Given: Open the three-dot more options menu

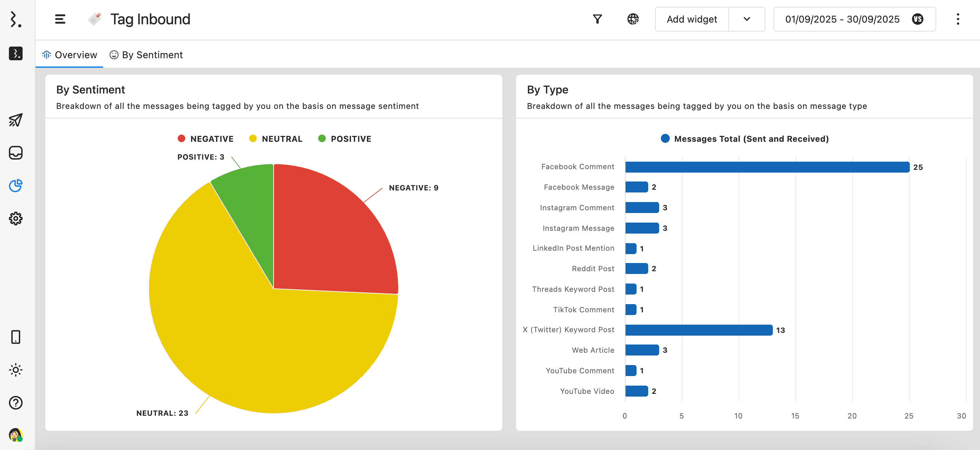Looking at the screenshot, I should [x=957, y=19].
